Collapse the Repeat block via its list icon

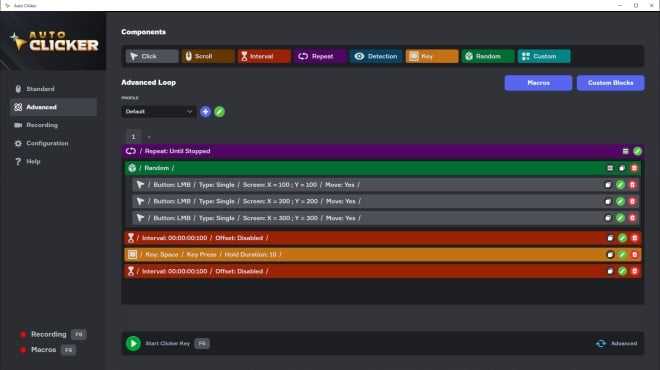625,151
